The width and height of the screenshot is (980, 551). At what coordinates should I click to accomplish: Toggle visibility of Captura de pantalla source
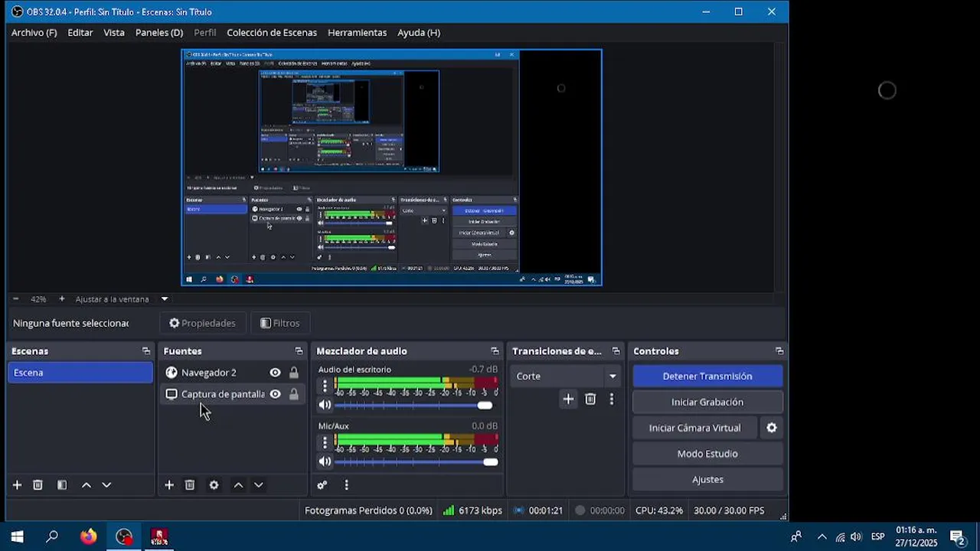coord(275,394)
